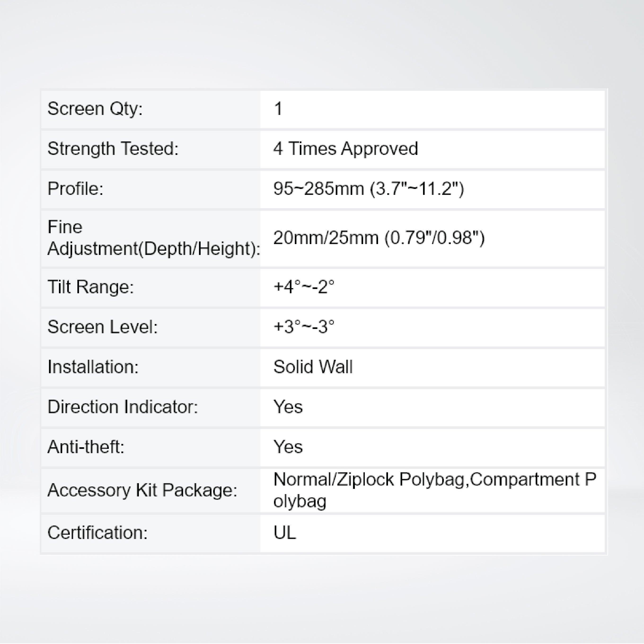Click the "Anti-theft:" label
Screen dimensions: 644x644
point(86,447)
